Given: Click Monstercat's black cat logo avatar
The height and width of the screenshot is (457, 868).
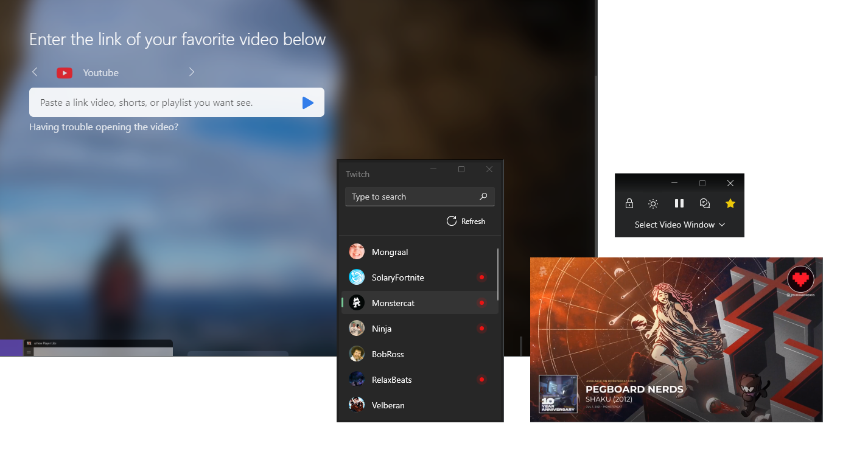Looking at the screenshot, I should (357, 303).
